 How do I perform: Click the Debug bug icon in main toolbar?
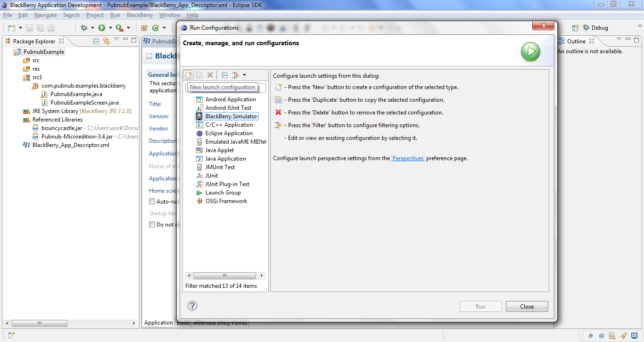(x=84, y=28)
